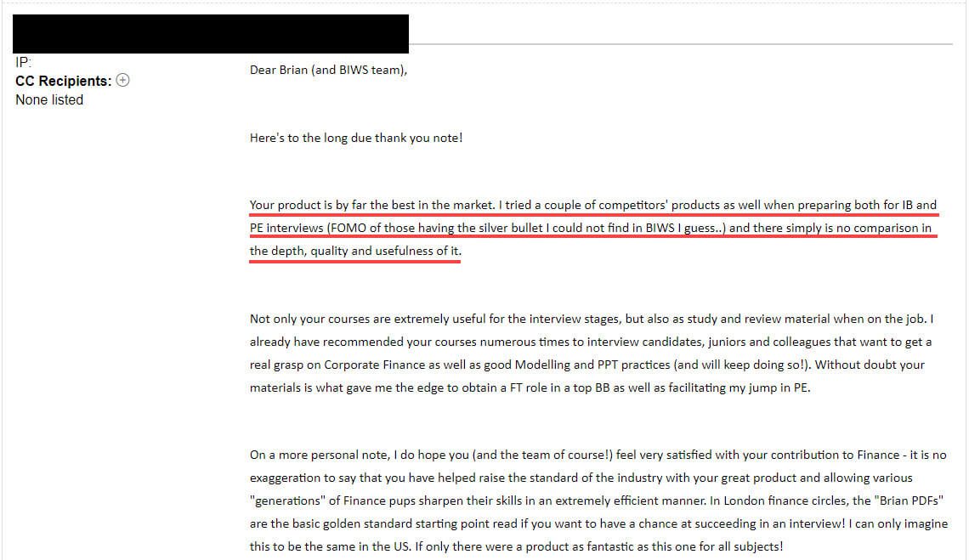Click the bold CC Recipients label
This screenshot has height=560, width=969.
click(64, 81)
